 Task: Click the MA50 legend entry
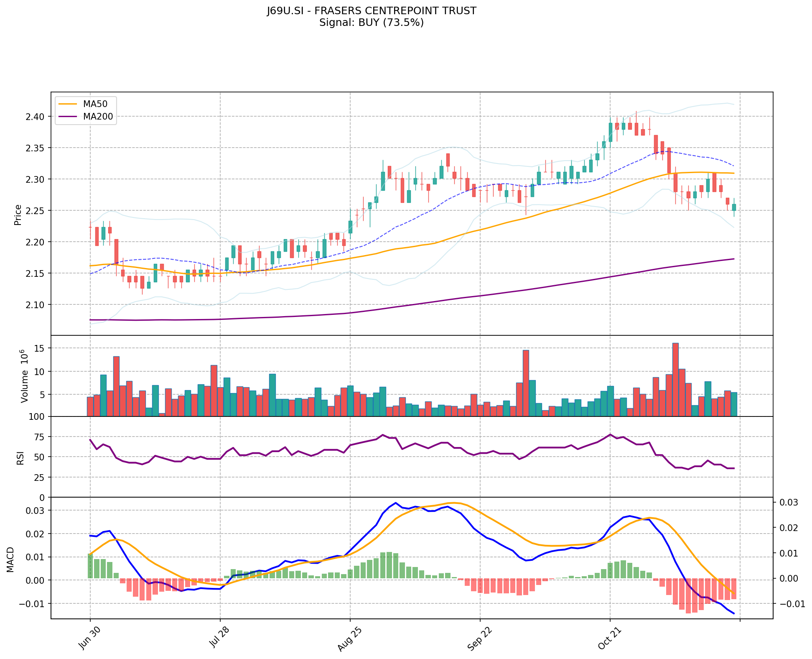(95, 105)
